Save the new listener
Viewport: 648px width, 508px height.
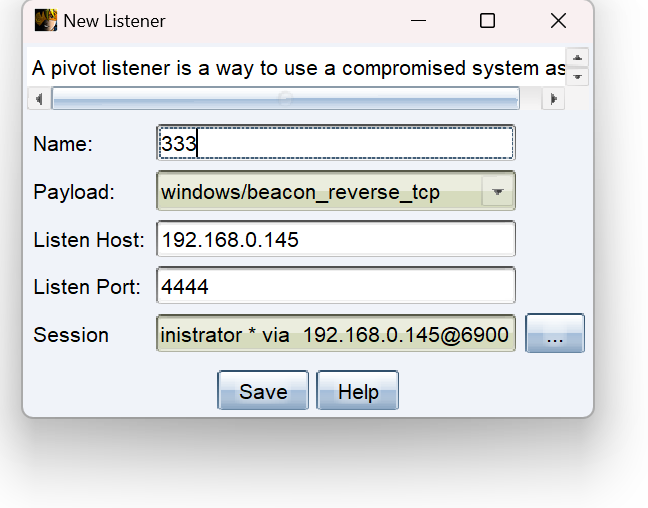click(263, 391)
